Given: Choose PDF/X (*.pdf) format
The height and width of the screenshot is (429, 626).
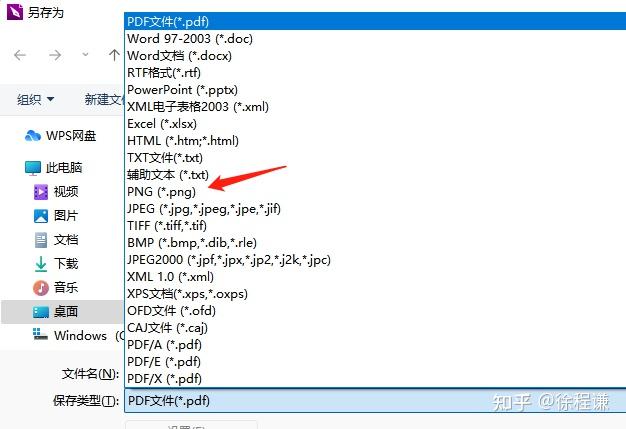Looking at the screenshot, I should [375, 378].
